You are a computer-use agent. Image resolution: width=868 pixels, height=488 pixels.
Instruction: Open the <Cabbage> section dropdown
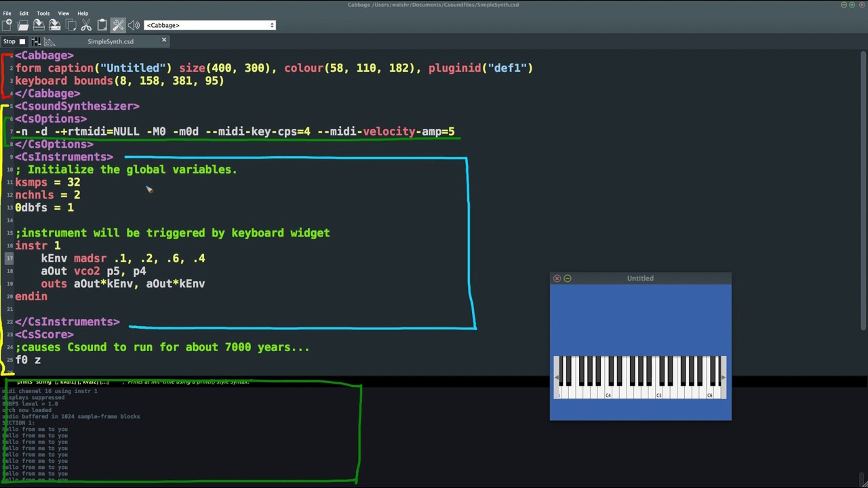(x=210, y=25)
